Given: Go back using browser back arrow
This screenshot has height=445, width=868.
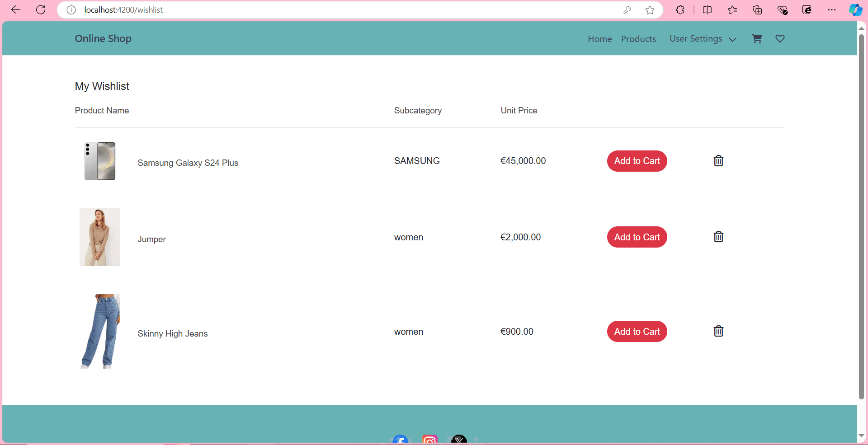Looking at the screenshot, I should coord(16,10).
